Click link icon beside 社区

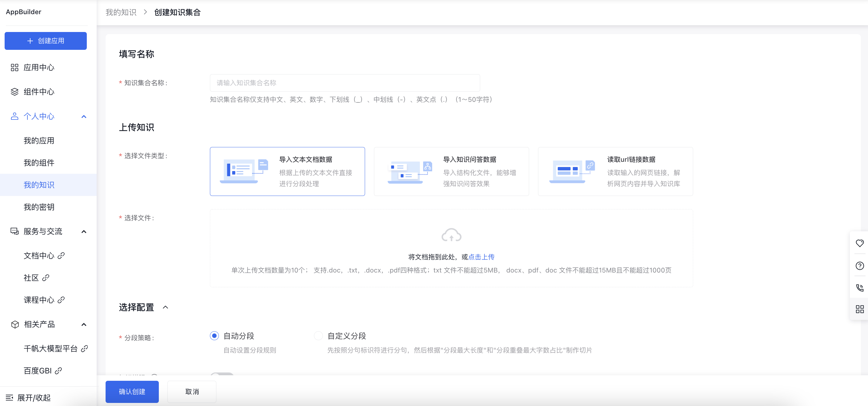pyautogui.click(x=46, y=278)
